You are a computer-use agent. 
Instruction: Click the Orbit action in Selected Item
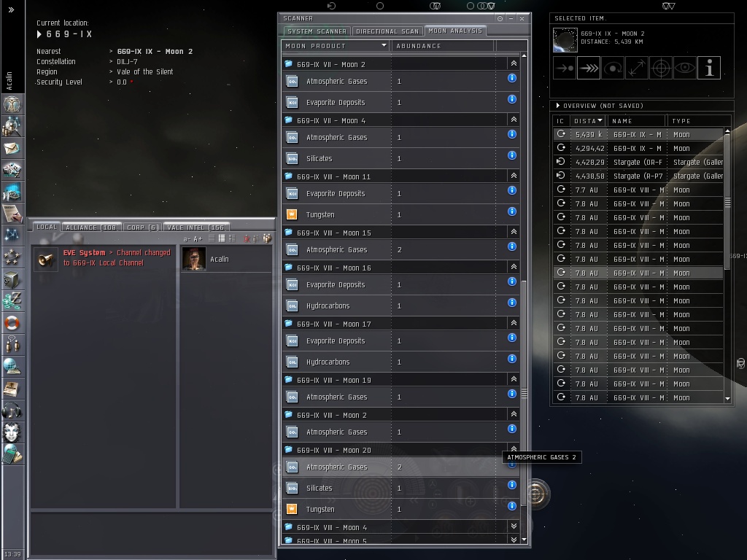[613, 68]
